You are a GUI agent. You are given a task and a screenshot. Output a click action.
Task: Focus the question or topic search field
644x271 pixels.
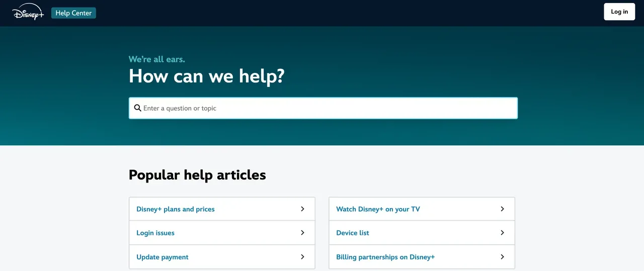pyautogui.click(x=323, y=108)
